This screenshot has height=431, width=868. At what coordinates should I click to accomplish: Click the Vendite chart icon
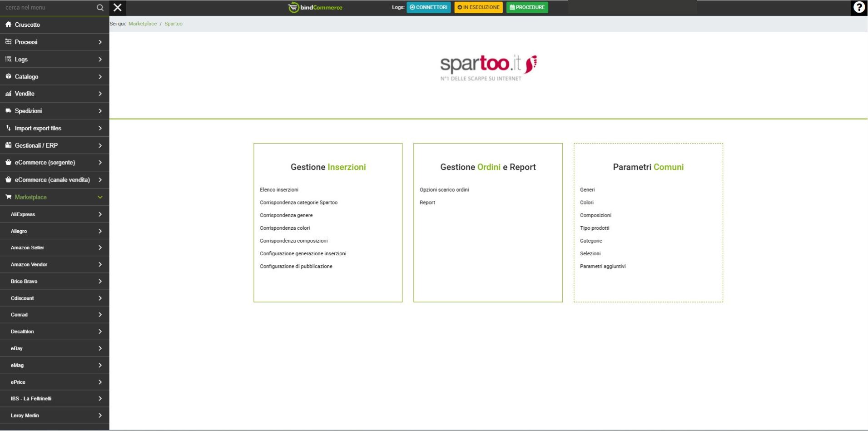(8, 94)
